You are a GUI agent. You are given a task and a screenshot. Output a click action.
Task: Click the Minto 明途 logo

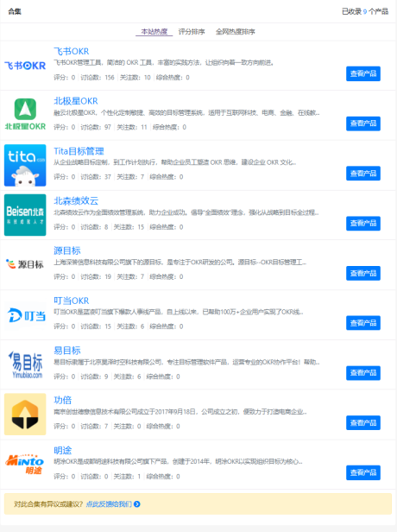click(x=25, y=464)
